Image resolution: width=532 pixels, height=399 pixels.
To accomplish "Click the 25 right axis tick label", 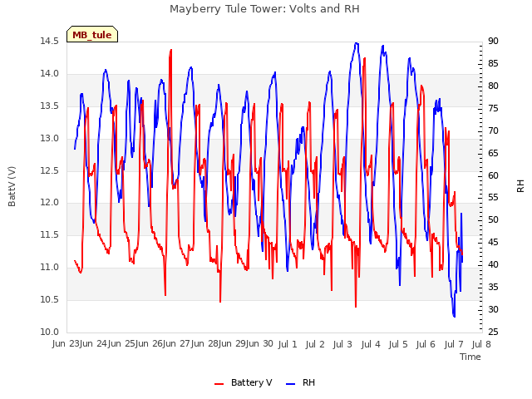I will [493, 332].
